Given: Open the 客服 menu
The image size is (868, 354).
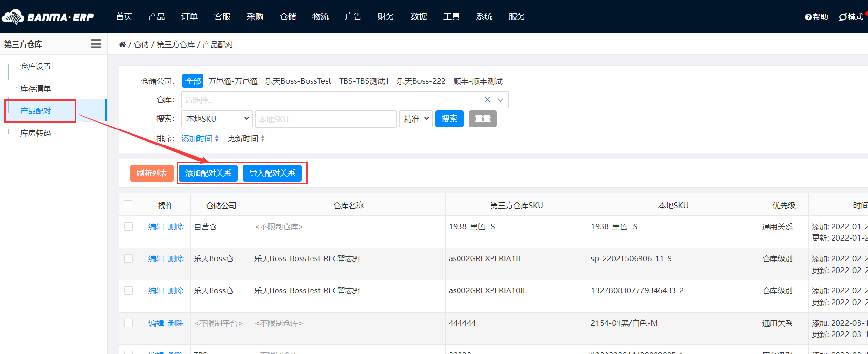Looking at the screenshot, I should 222,16.
